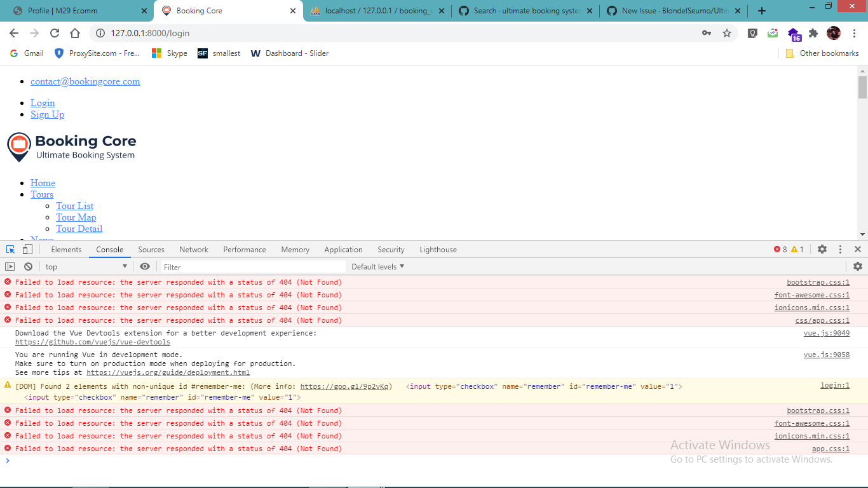868x488 pixels.
Task: Open the profile avatar
Action: pyautogui.click(x=834, y=33)
